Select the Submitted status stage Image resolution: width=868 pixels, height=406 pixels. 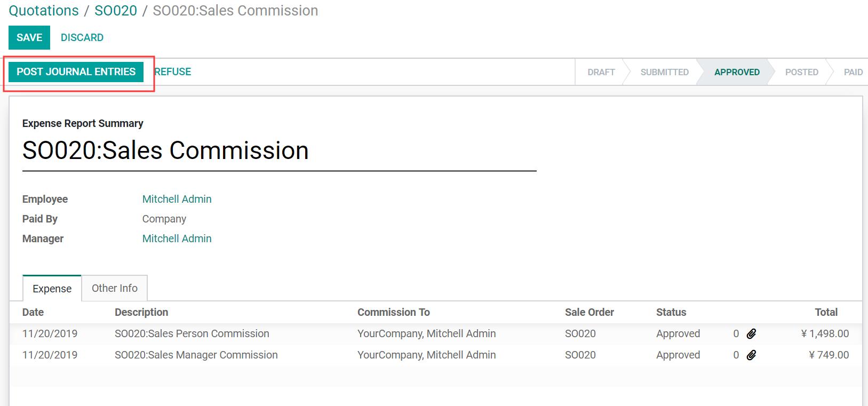[664, 72]
